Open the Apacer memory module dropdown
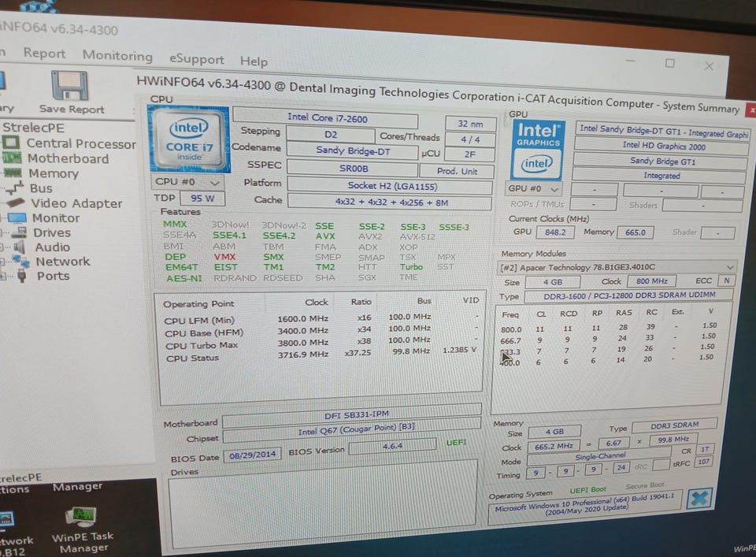Screen dimensions: 756x557 pyautogui.click(x=616, y=267)
